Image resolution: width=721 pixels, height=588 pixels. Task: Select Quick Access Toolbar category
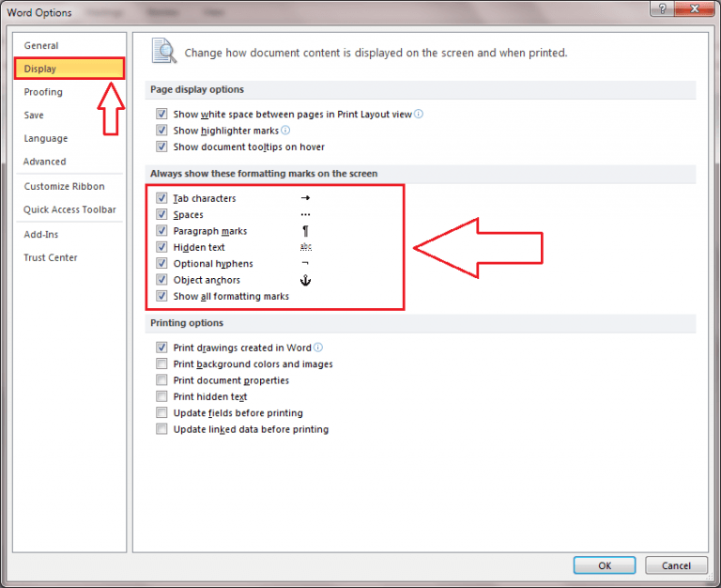[69, 209]
